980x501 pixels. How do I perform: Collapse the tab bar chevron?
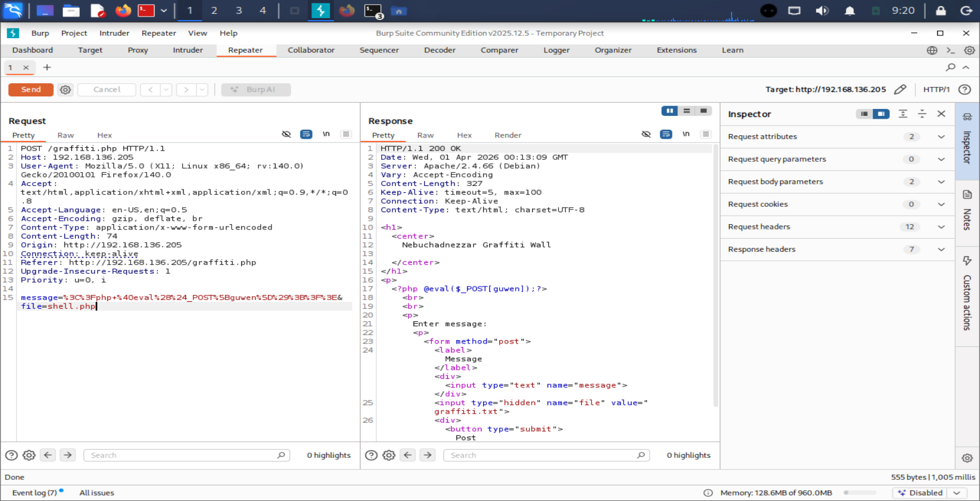(966, 67)
